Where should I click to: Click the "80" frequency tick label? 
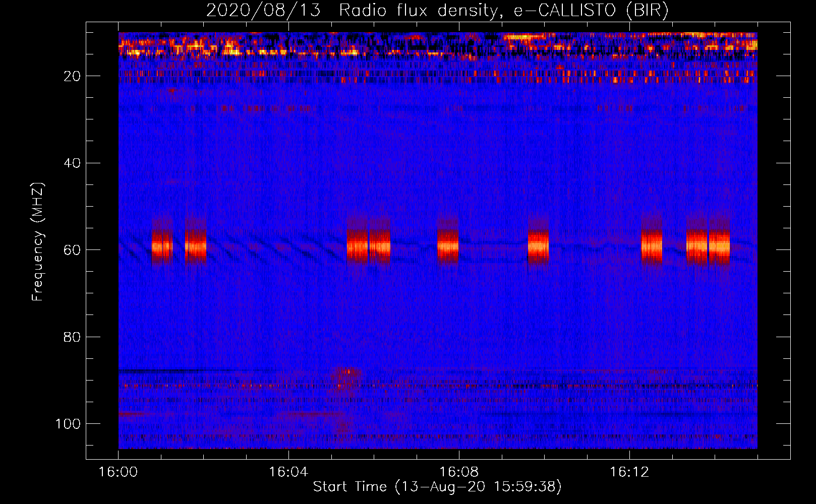click(x=72, y=337)
